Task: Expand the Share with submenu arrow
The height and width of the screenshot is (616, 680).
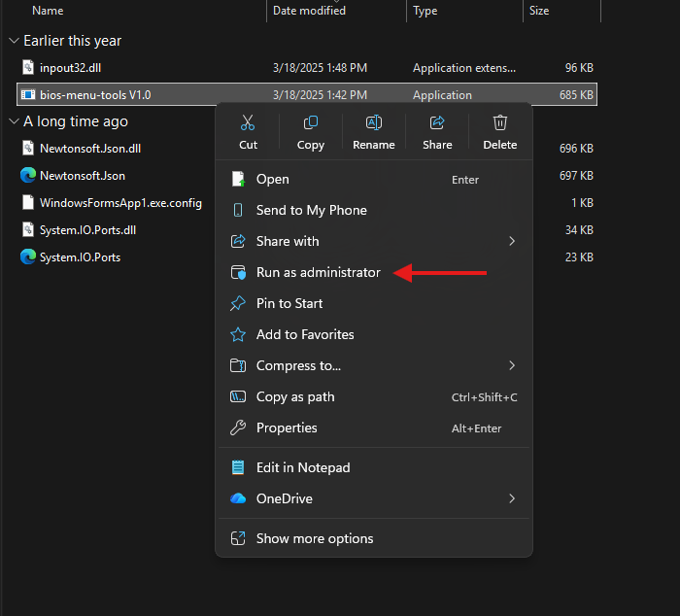Action: [x=512, y=241]
